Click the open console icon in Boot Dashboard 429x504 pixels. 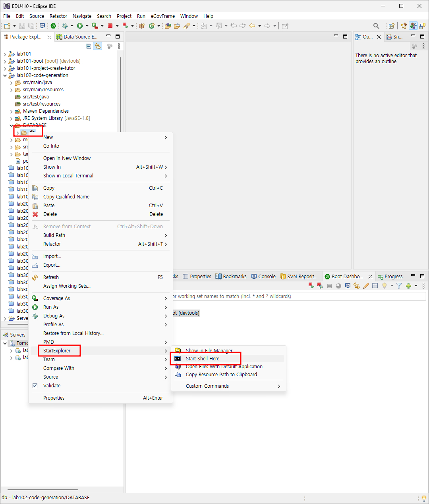click(348, 286)
